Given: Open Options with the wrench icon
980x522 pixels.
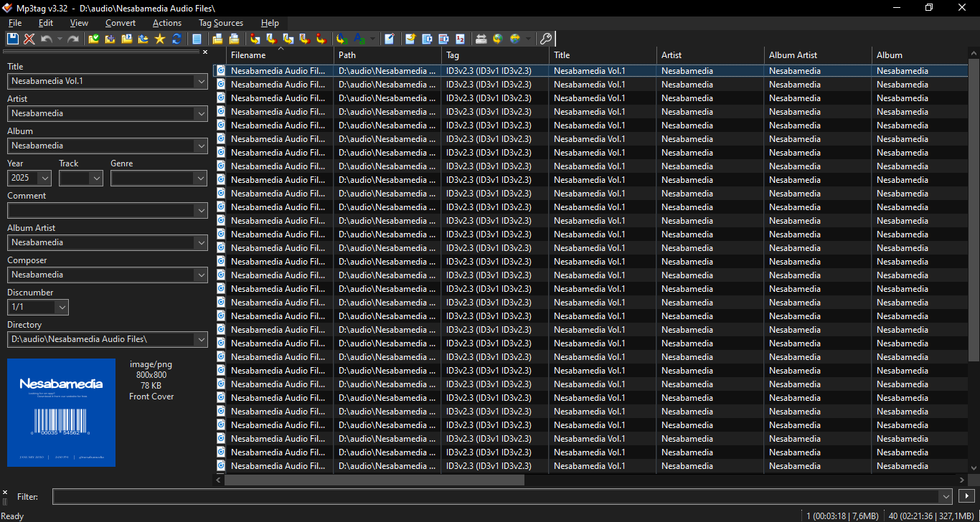Looking at the screenshot, I should tap(545, 39).
